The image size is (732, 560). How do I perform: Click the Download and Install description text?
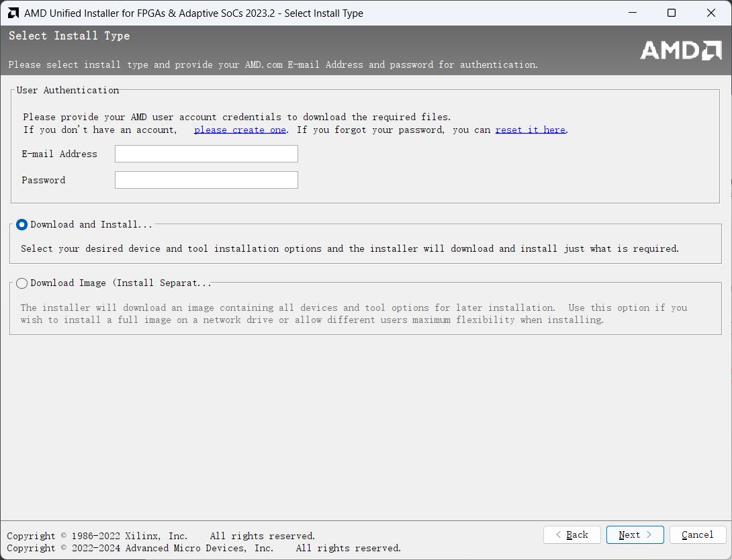pyautogui.click(x=349, y=248)
